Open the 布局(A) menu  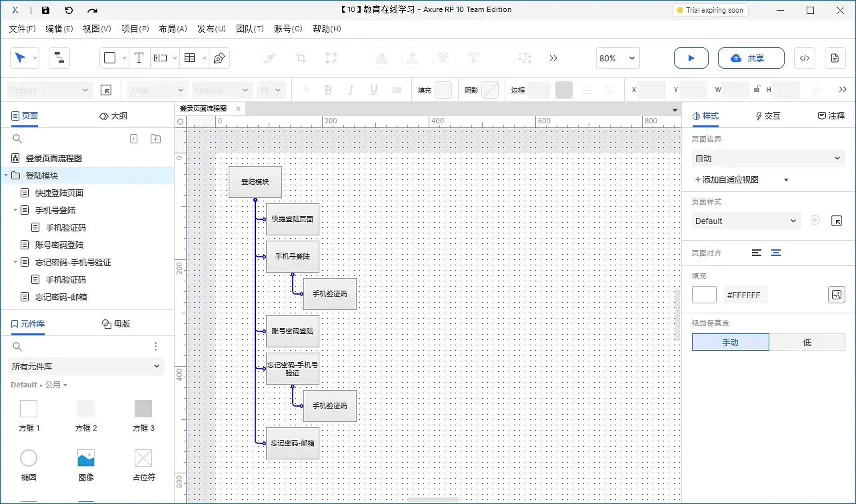[x=173, y=29]
